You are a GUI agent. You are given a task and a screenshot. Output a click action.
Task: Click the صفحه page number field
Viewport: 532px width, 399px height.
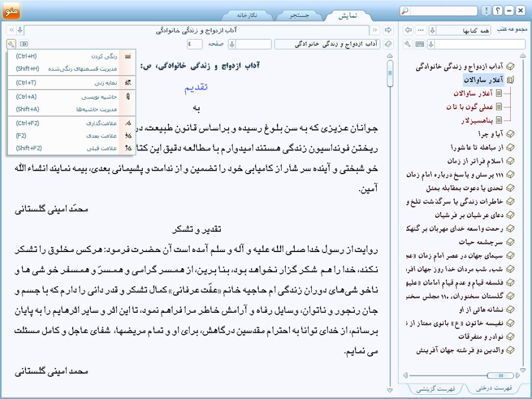[194, 44]
